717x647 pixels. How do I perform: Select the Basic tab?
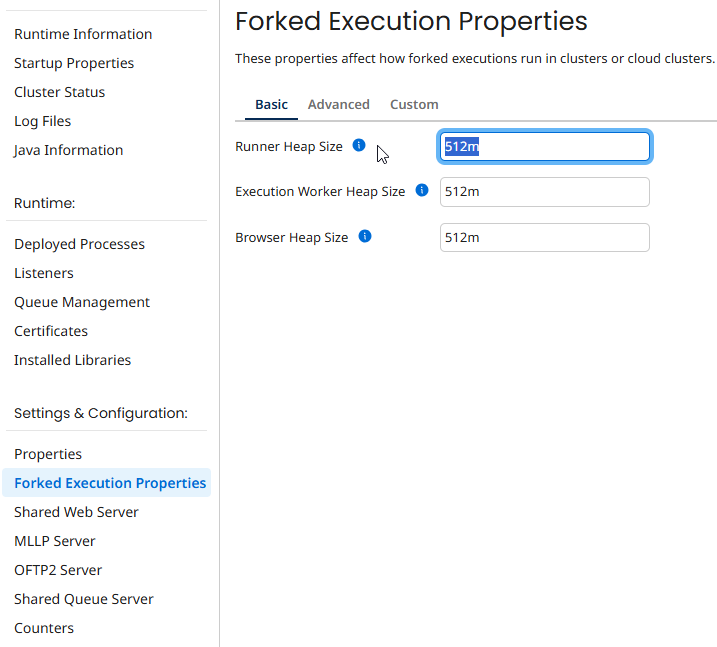[x=271, y=104]
